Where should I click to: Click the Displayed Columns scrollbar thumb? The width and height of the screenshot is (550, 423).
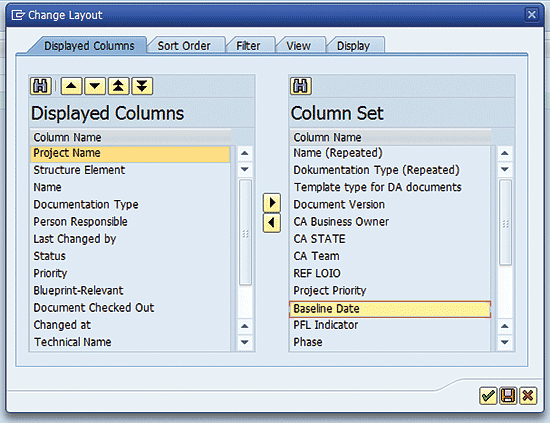pos(245,233)
